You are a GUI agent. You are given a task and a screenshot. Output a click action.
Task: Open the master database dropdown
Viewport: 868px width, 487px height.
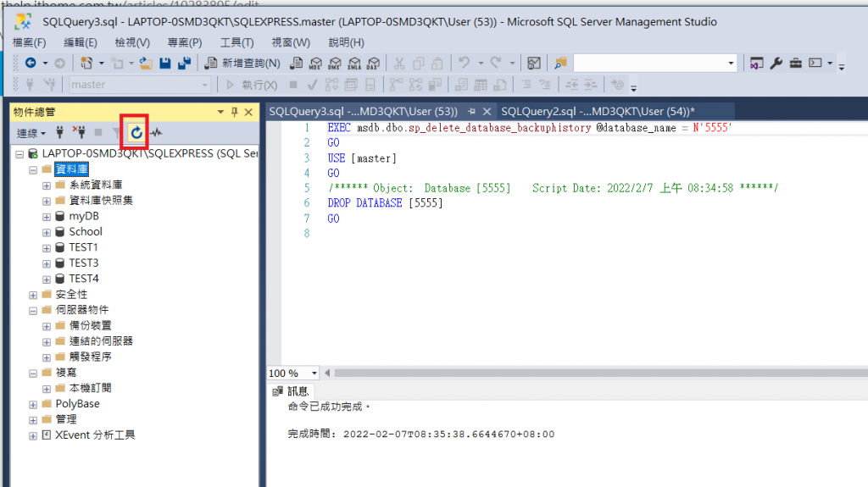(205, 86)
